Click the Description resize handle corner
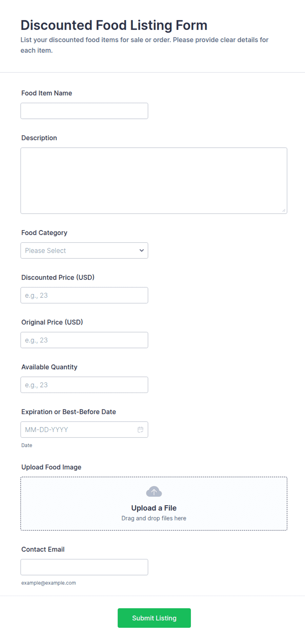 pos(284,210)
